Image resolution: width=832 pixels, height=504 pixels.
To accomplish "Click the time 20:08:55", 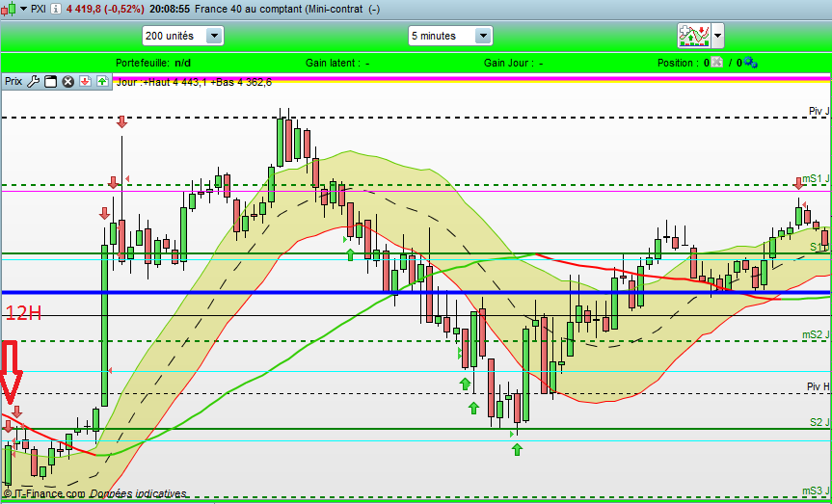I will tap(169, 9).
